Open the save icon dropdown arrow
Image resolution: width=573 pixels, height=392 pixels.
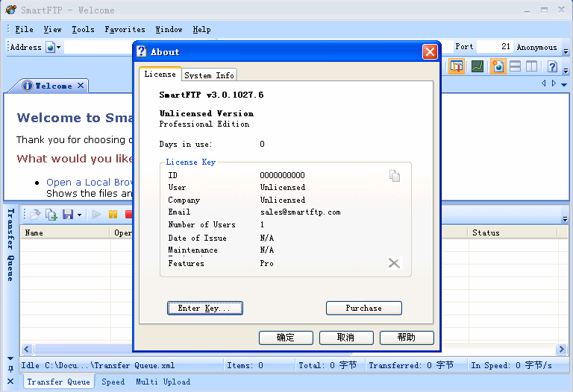79,215
